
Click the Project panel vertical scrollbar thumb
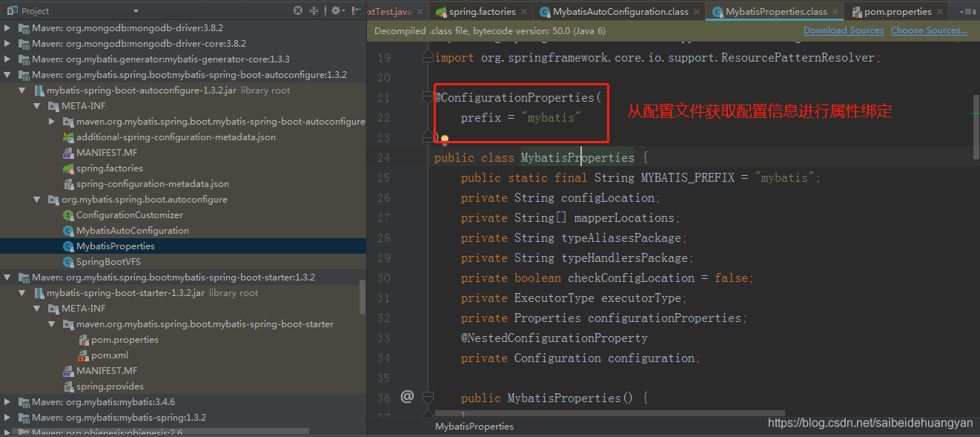click(x=362, y=297)
